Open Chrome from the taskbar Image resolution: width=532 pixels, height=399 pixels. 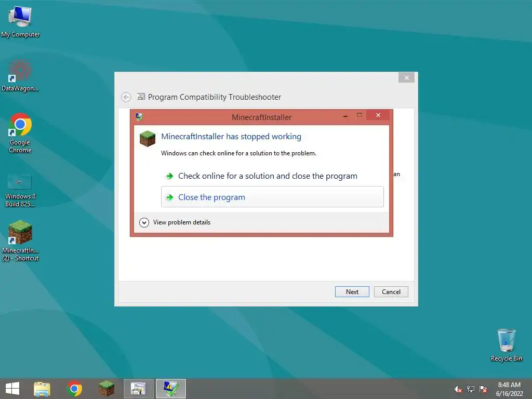coord(74,389)
